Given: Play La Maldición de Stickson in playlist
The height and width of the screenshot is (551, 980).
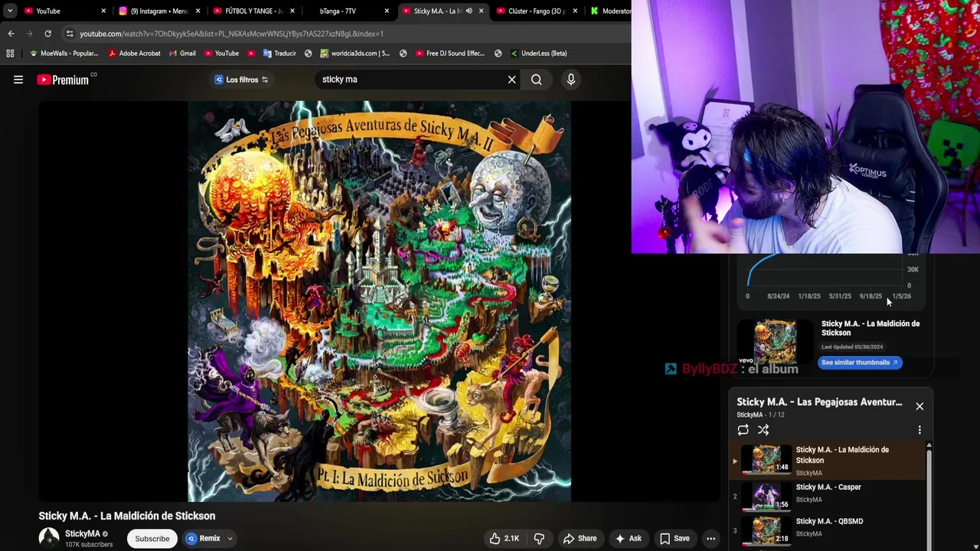Looking at the screenshot, I should [x=828, y=461].
